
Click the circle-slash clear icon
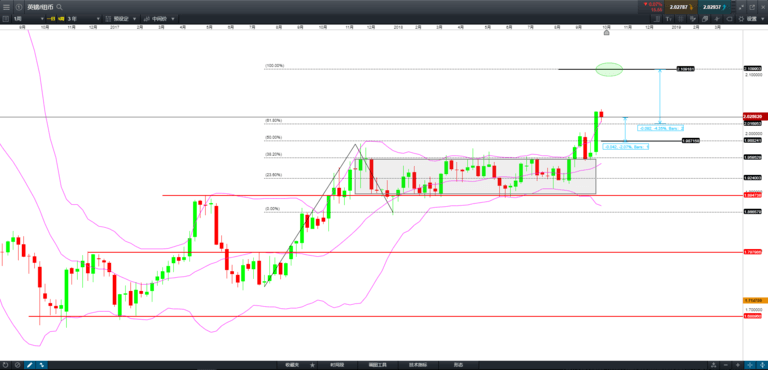tap(17, 365)
